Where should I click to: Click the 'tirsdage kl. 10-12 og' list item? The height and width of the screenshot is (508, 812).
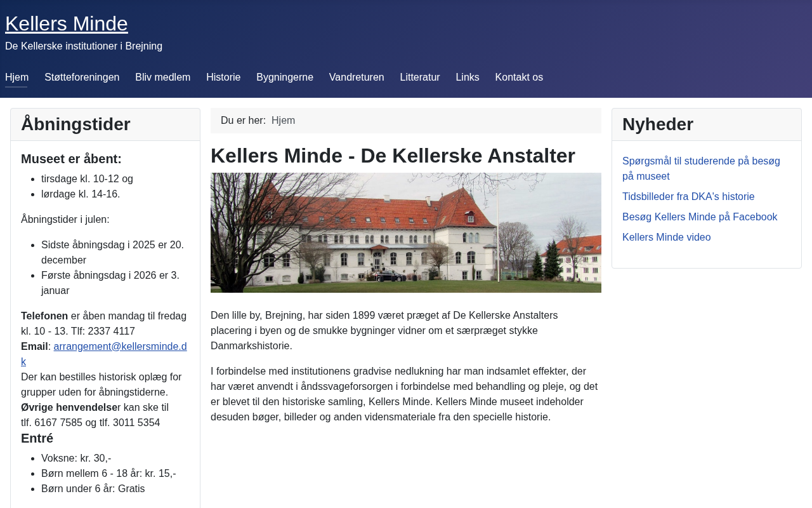(x=87, y=179)
